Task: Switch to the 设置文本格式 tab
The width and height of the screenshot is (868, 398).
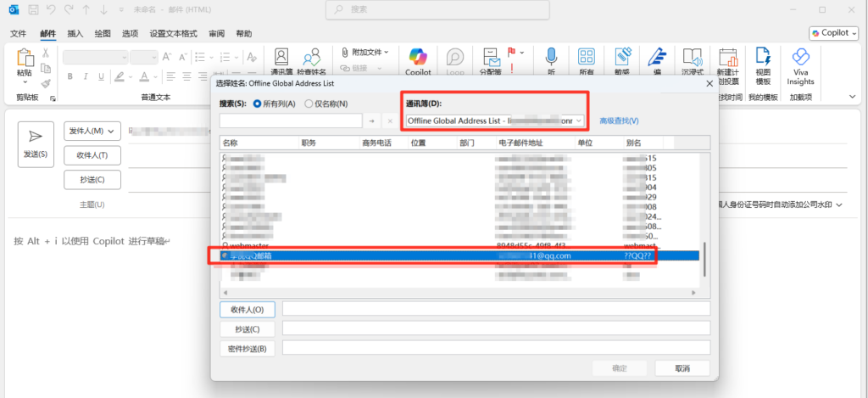Action: point(173,33)
